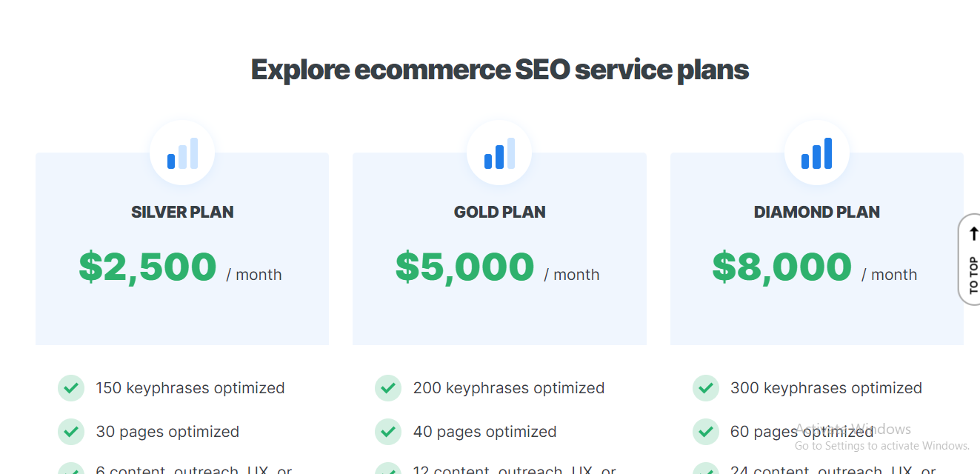Click checkmark beside 200 keyphrases optimized
980x474 pixels.
click(388, 388)
